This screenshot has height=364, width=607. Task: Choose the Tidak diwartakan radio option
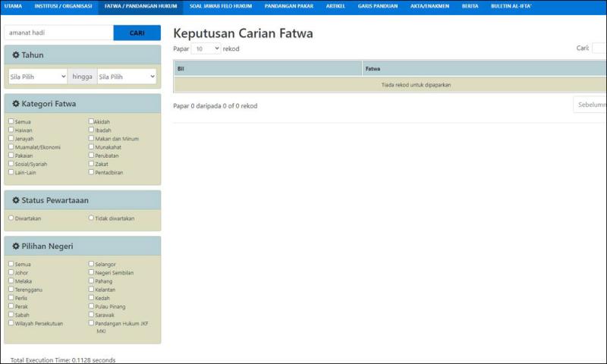coord(91,218)
